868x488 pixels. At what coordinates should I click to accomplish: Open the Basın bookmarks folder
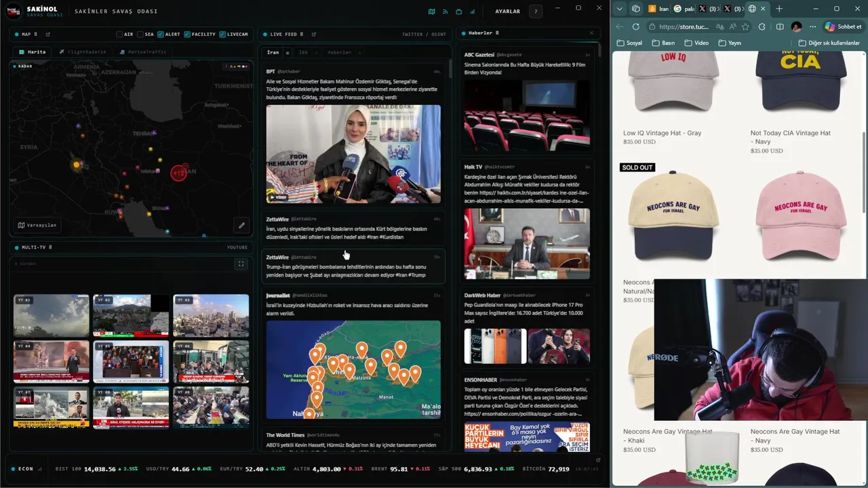663,43
